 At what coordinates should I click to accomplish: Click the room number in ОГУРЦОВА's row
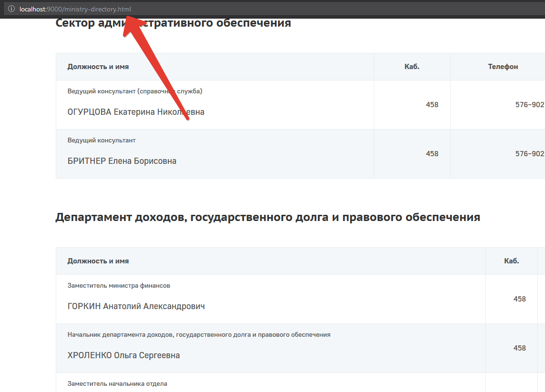pyautogui.click(x=432, y=105)
